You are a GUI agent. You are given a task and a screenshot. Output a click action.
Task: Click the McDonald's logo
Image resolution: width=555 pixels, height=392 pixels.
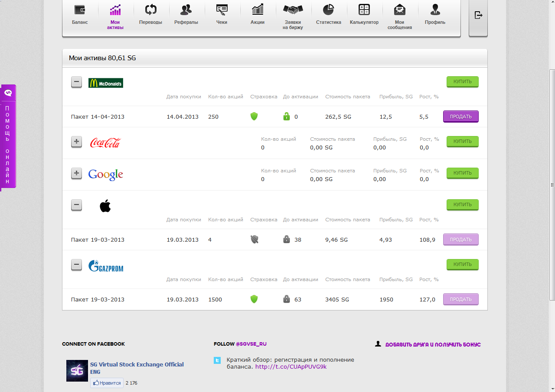tap(106, 83)
